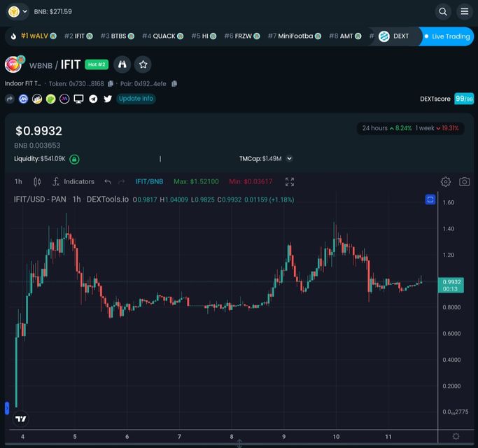Open time axis settings gear
The width and height of the screenshot is (478, 448).
[x=456, y=436]
